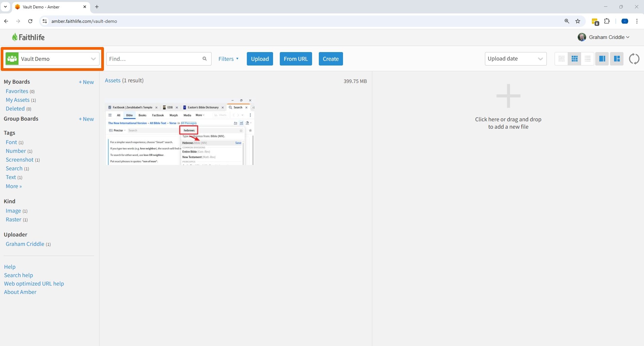
Task: Click the browser zoom magnifier icon
Action: tap(567, 21)
